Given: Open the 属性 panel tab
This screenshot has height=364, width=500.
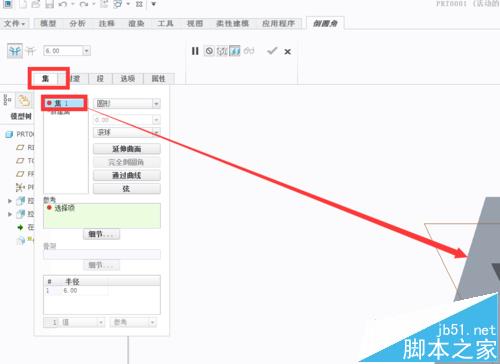Looking at the screenshot, I should (158, 78).
